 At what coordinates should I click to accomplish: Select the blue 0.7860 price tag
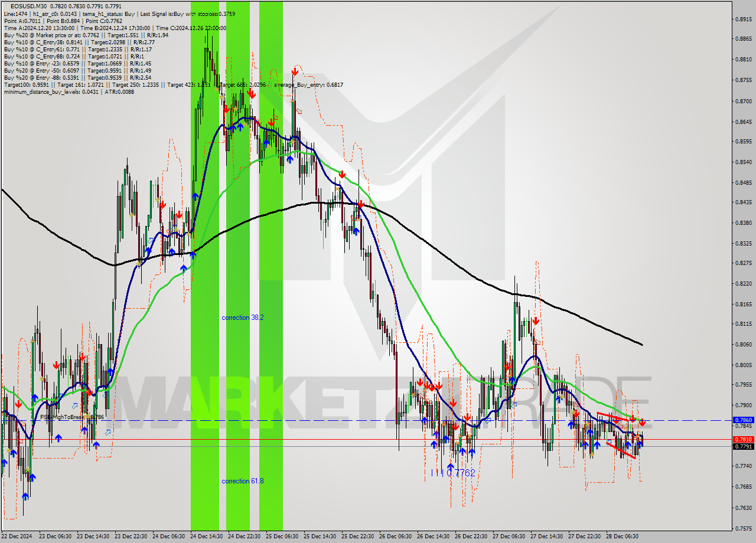coord(743,420)
